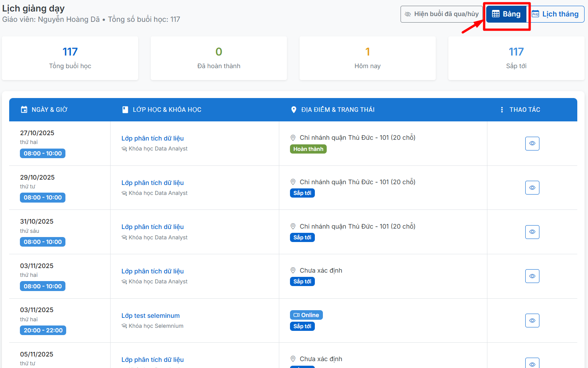Select the Tổng buổi học summary card
Image resolution: width=588 pixels, height=368 pixels.
pos(70,58)
